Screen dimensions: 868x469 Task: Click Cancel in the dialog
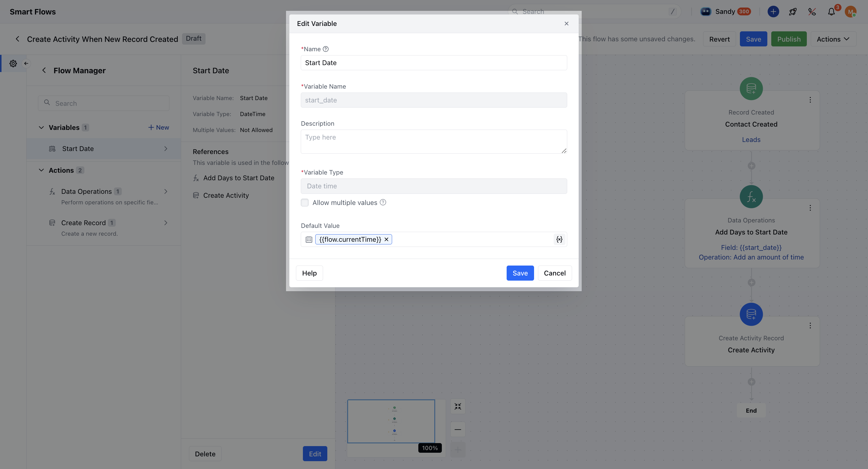click(x=554, y=273)
